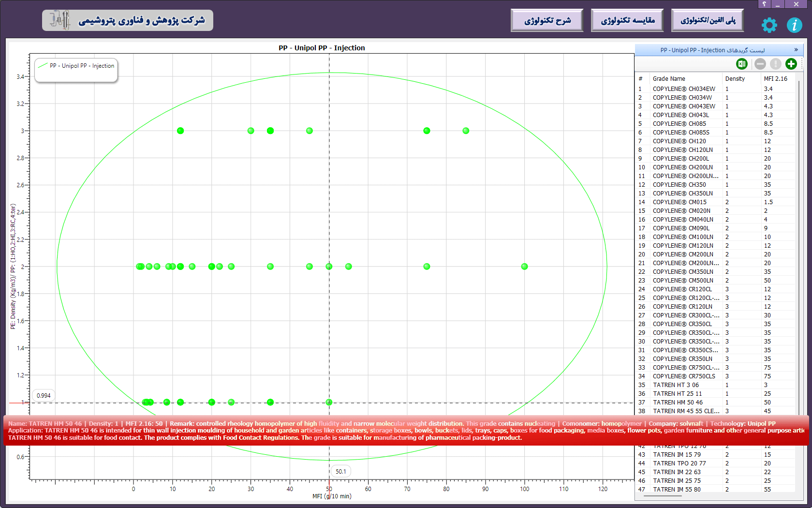Select row TATREN IM 22 63
812x508 pixels.
pyautogui.click(x=715, y=472)
